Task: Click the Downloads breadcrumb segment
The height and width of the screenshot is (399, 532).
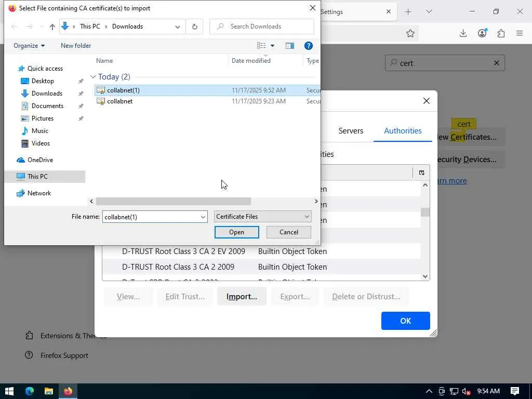Action: tap(128, 26)
